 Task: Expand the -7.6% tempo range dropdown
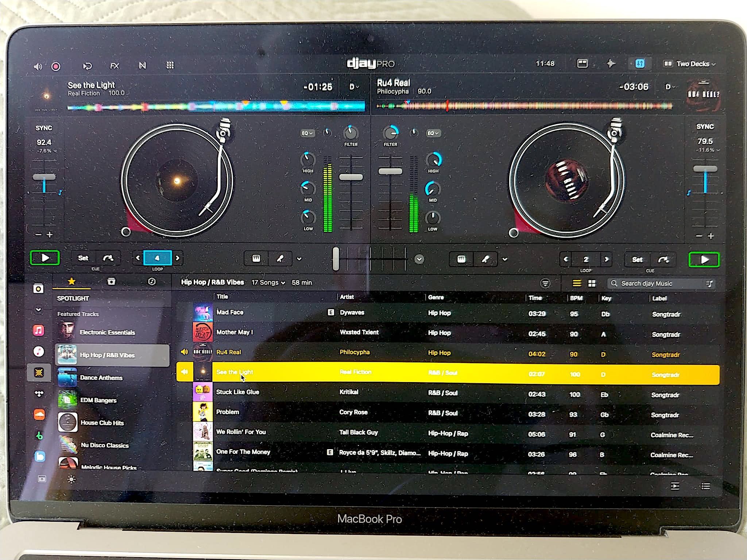47,151
